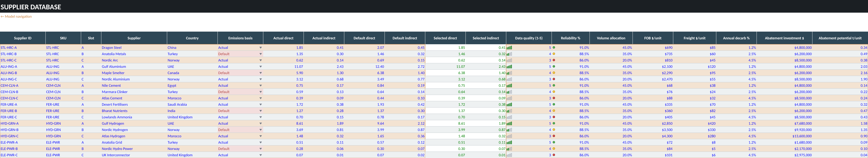Image resolution: width=868 pixels, height=158 pixels.
Task: Click the data quality bars icon for HYD-GRN-B
Action: pos(509,130)
